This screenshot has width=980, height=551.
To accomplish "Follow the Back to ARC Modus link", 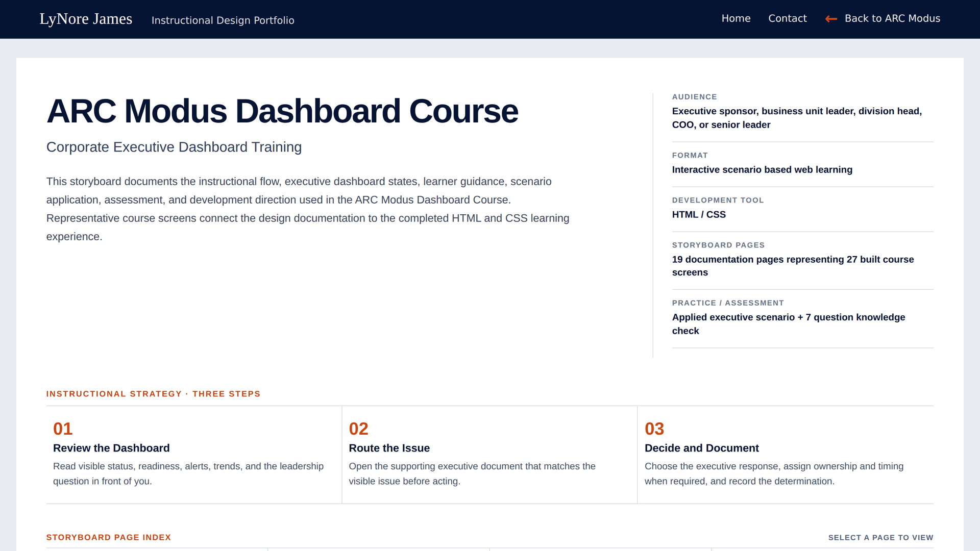I will coord(883,18).
